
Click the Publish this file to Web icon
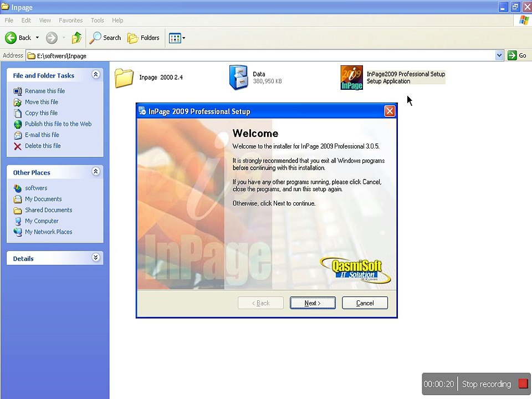click(x=18, y=124)
